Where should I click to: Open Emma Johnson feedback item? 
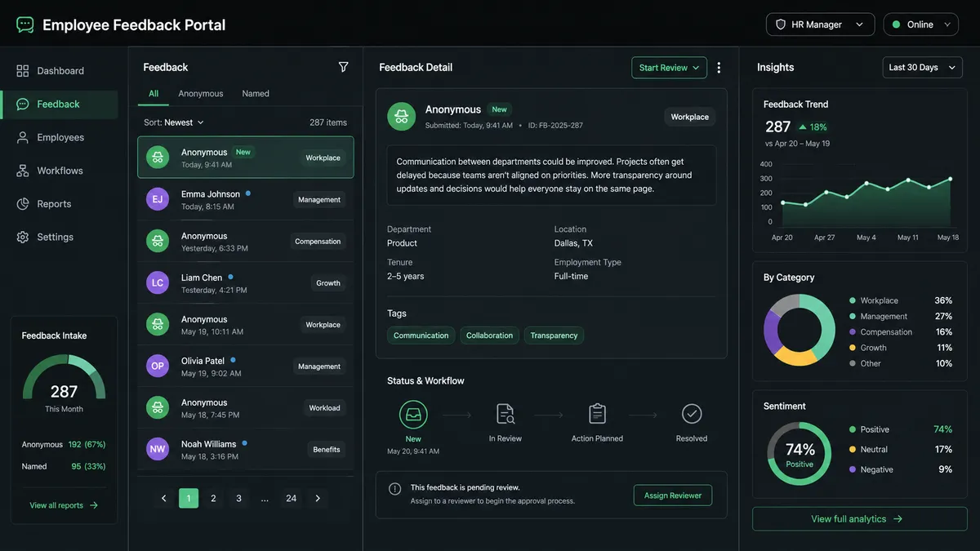246,199
